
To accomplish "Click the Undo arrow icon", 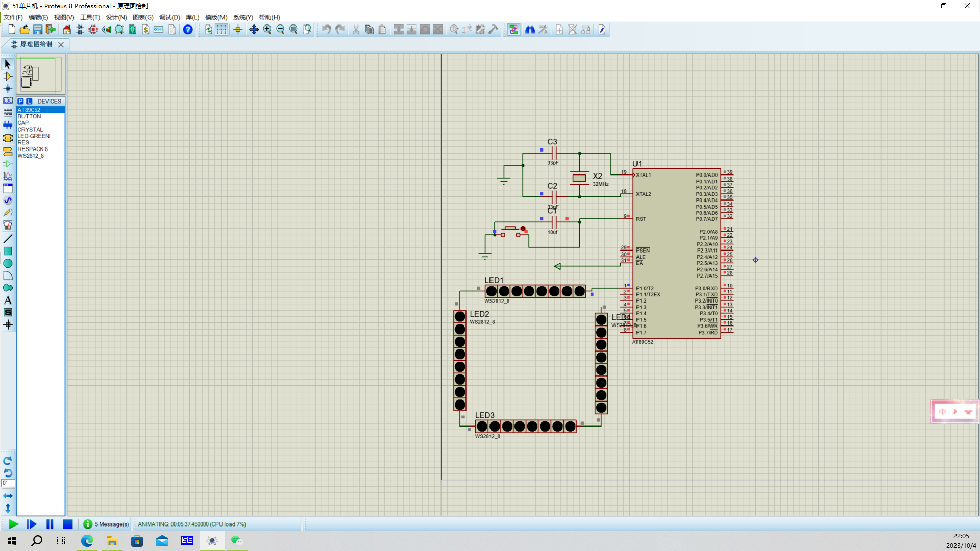I will (x=327, y=30).
